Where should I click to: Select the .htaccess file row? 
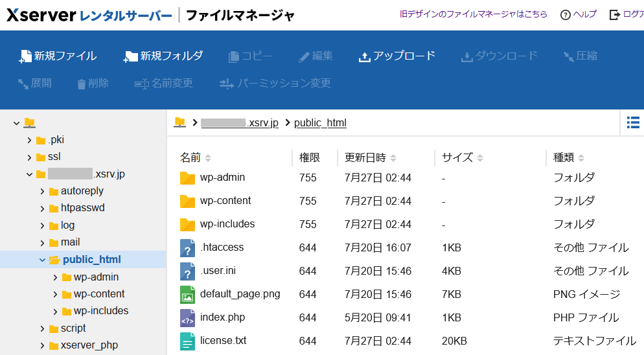[222, 247]
